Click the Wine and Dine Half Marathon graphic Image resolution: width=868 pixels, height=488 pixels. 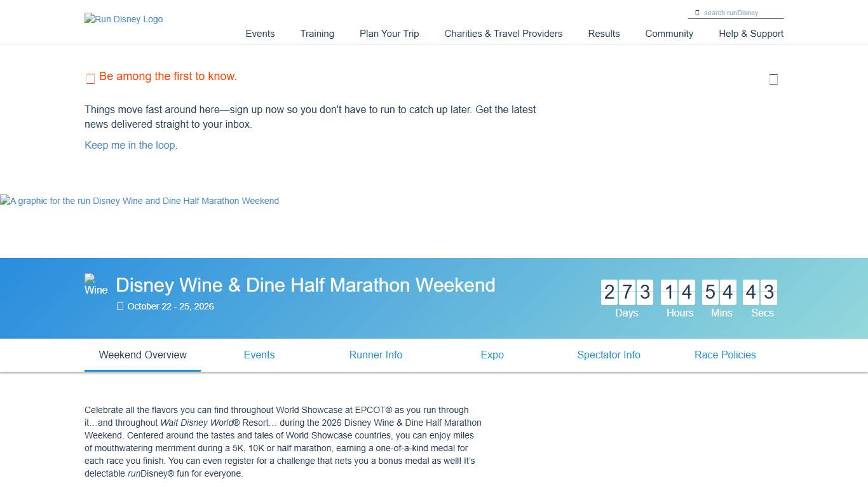[x=140, y=201]
